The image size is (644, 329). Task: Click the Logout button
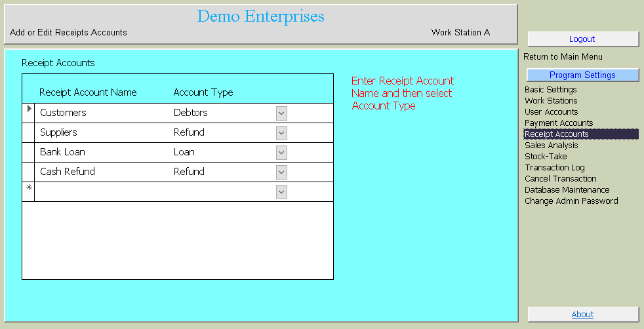(582, 39)
